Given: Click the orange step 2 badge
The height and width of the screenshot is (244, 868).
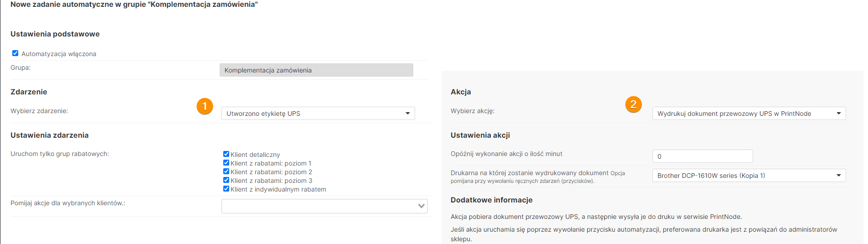Looking at the screenshot, I should pyautogui.click(x=633, y=104).
